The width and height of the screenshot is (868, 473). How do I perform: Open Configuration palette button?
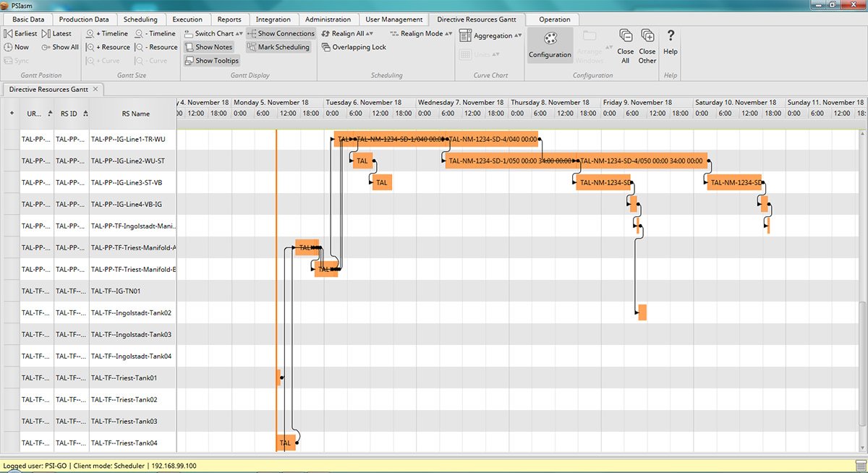[550, 46]
